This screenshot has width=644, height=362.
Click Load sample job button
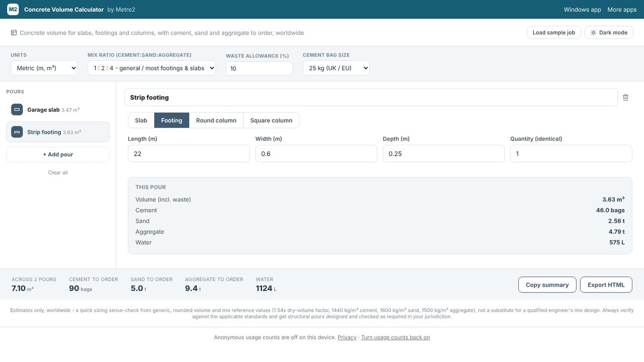click(554, 33)
